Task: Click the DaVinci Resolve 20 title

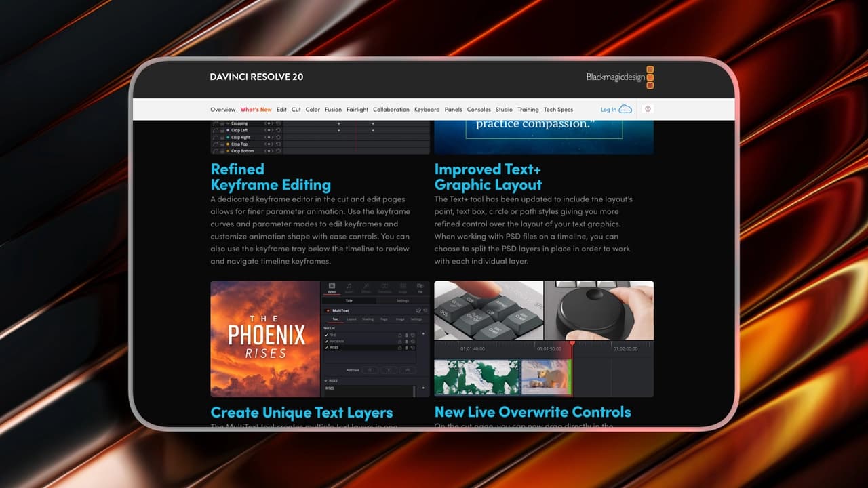Action: click(256, 77)
